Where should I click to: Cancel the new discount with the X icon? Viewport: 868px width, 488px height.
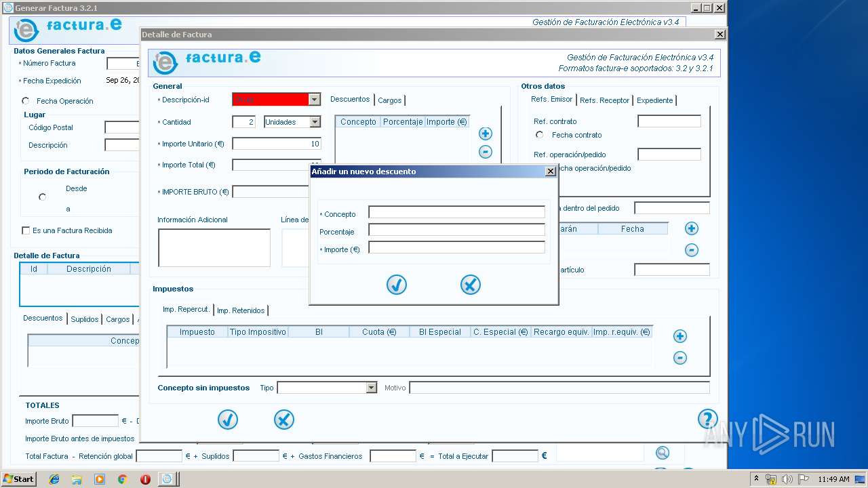point(470,285)
